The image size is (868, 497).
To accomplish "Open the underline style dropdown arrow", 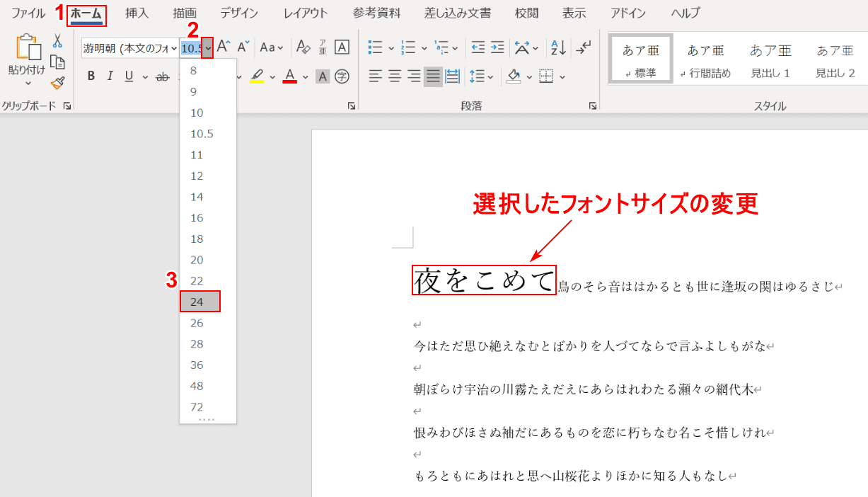I will click(x=145, y=76).
